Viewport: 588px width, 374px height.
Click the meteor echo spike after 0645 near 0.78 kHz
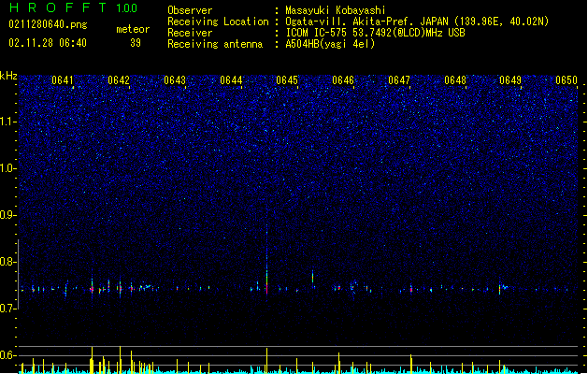313,279
